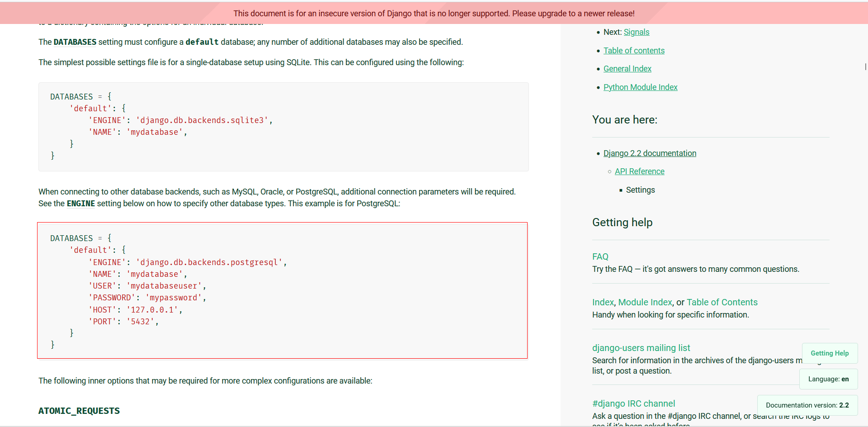Image resolution: width=868 pixels, height=427 pixels.
Task: Open the FAQ link under Getting help
Action: point(600,256)
